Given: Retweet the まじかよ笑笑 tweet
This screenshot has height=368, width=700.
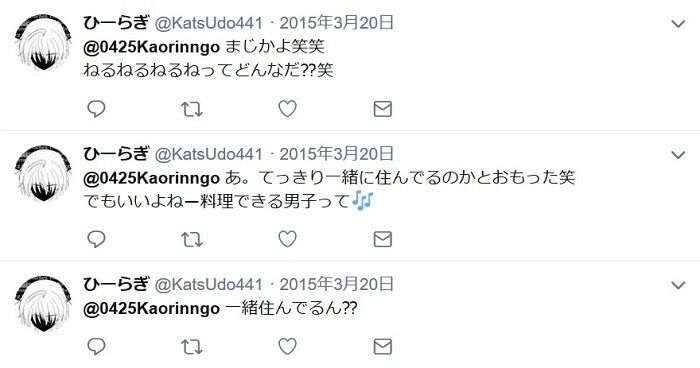Looking at the screenshot, I should point(192,109).
